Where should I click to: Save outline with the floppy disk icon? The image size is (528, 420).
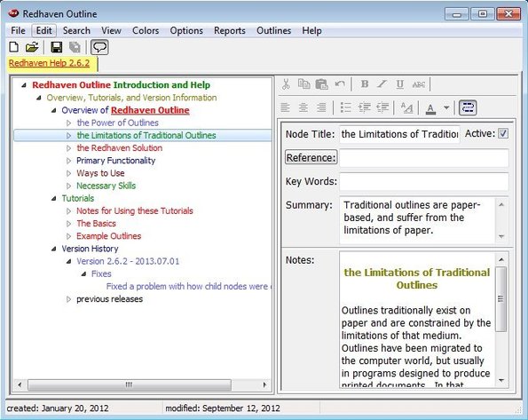pyautogui.click(x=56, y=47)
